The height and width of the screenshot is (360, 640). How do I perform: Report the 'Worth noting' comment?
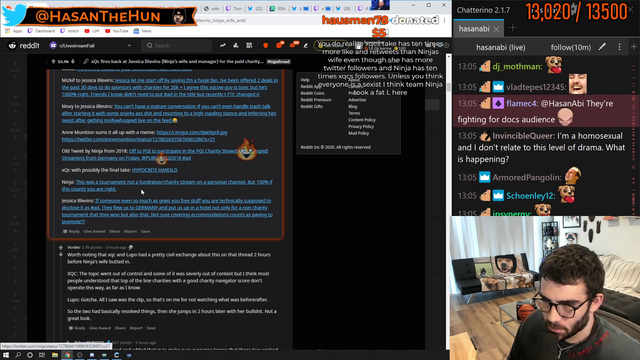[x=136, y=328]
